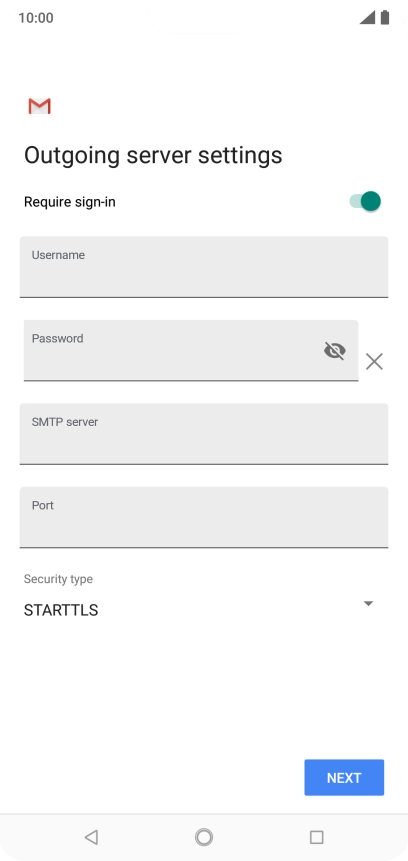Viewport: 408px width, 861px height.
Task: Tap the Gmail logo icon
Action: click(x=40, y=106)
